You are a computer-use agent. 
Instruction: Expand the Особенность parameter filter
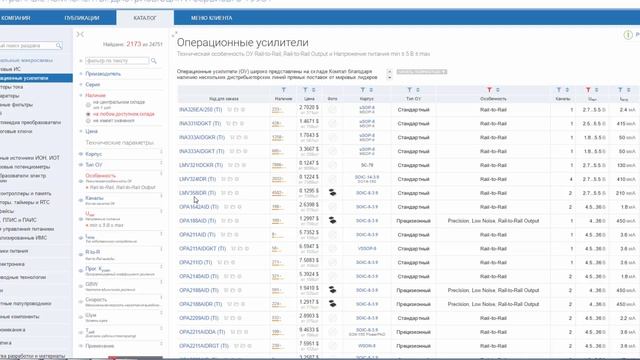click(x=100, y=176)
